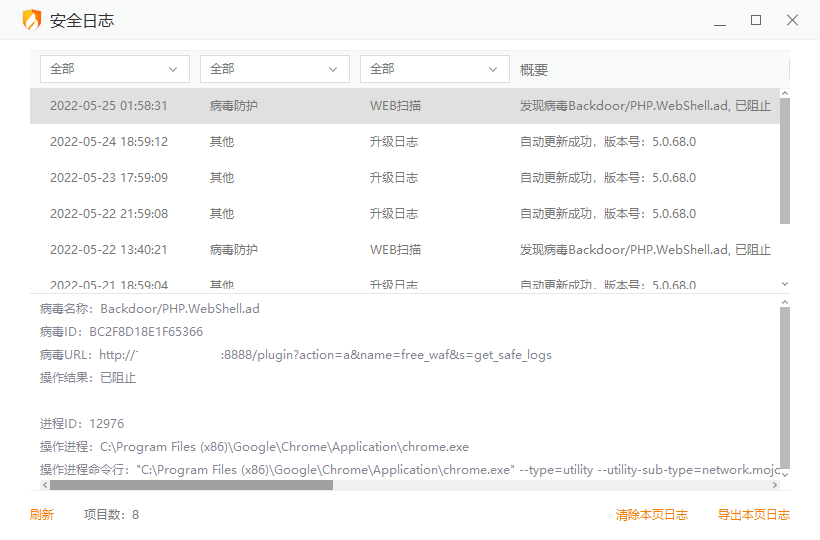Open the first 全部 date filter dropdown
The width and height of the screenshot is (820, 540).
(x=115, y=69)
